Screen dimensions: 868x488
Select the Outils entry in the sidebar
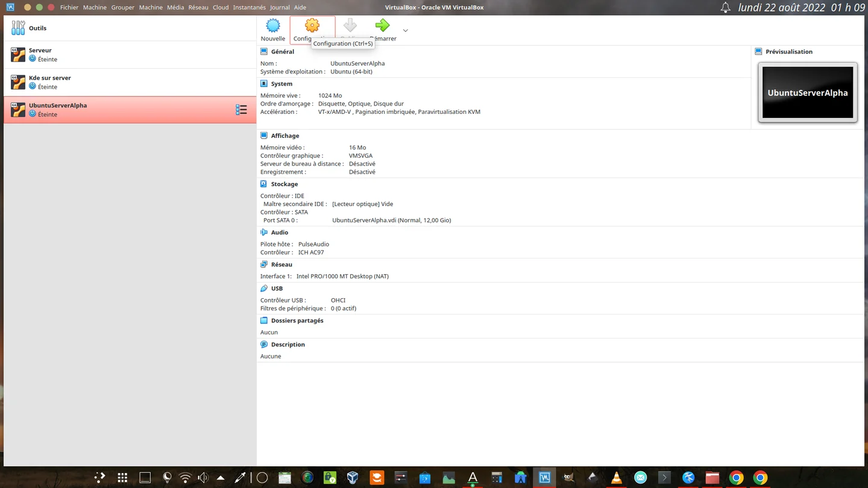pyautogui.click(x=130, y=28)
